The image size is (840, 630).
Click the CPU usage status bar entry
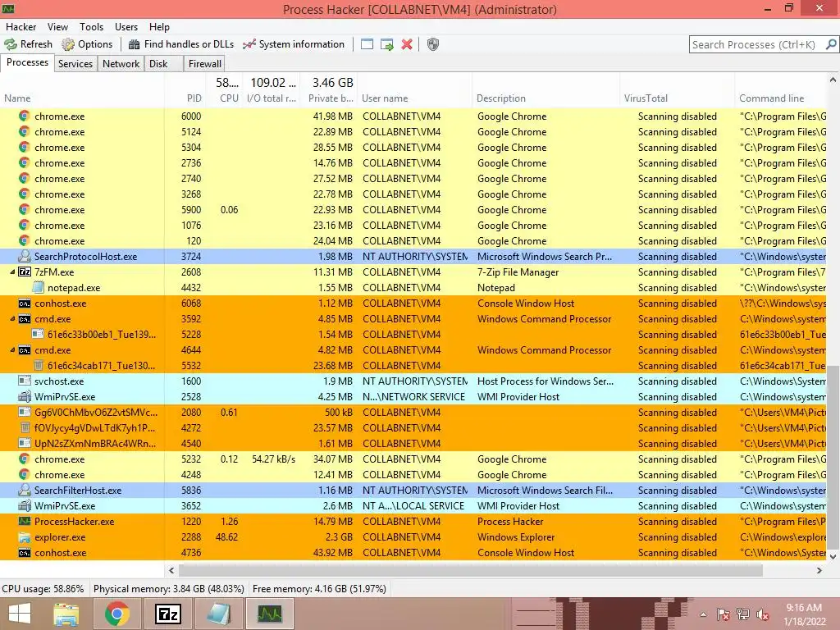click(x=43, y=589)
